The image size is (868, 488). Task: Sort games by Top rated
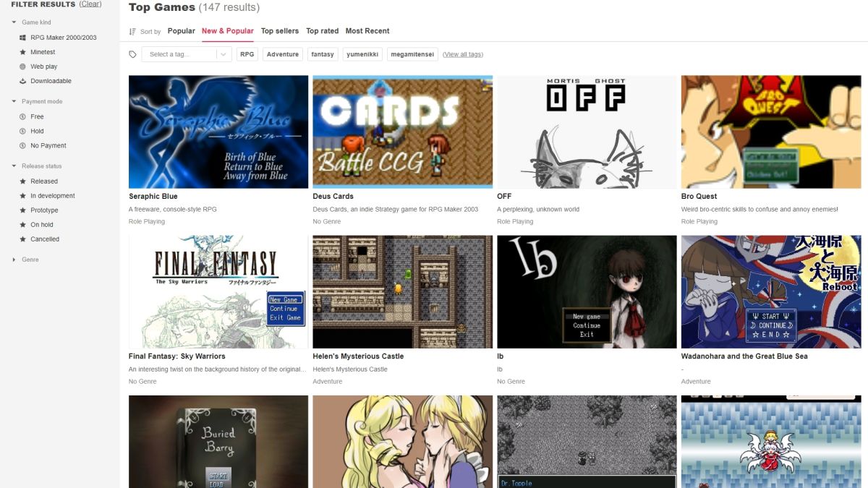(322, 31)
